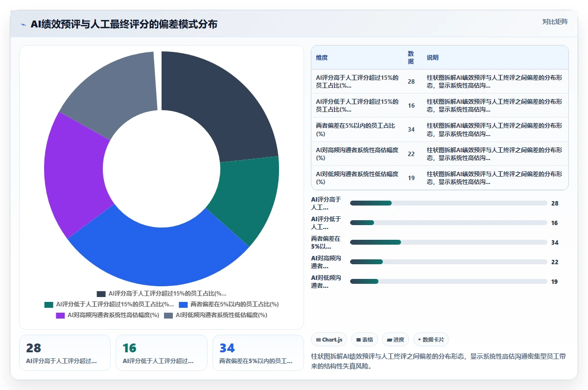
Task: Open the stat card showing 28
Action: tap(65, 353)
